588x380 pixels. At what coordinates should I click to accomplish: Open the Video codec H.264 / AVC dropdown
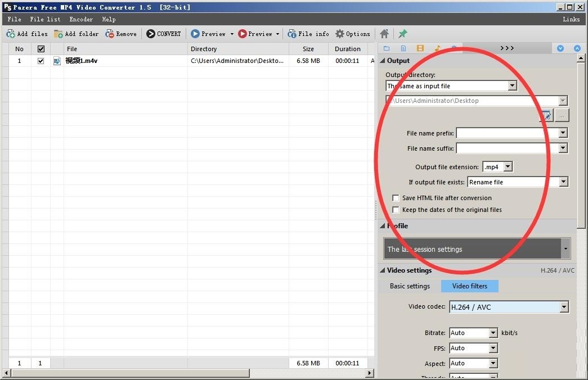coord(509,307)
